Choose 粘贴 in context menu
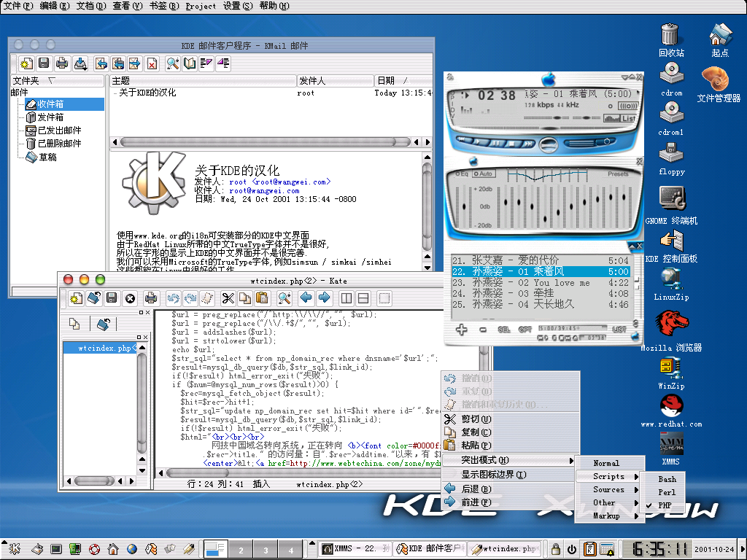Screen dimensions: 747x560 (511, 446)
